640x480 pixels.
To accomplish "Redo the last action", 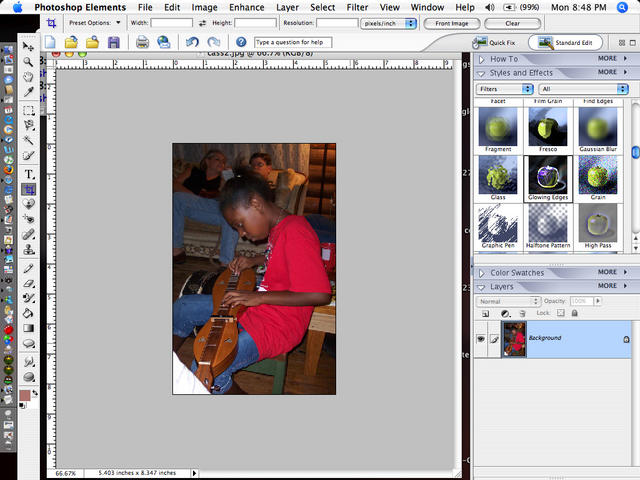I will point(213,42).
